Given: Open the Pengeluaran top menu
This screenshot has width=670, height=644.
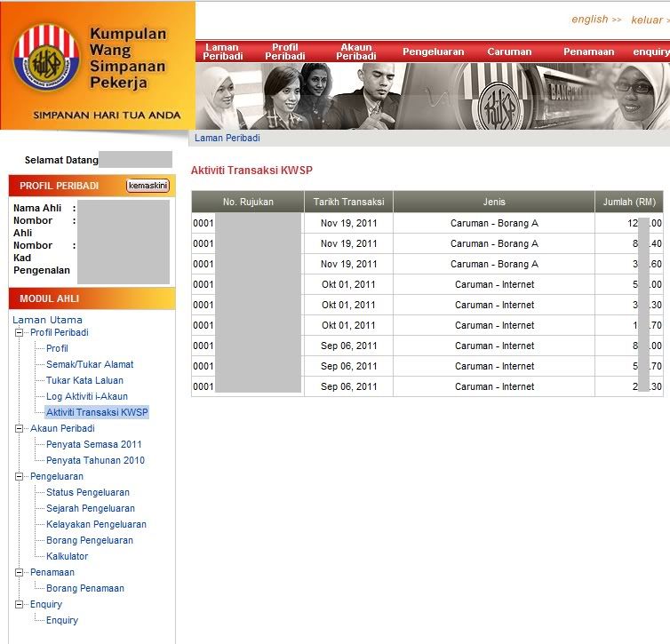Looking at the screenshot, I should (x=434, y=52).
